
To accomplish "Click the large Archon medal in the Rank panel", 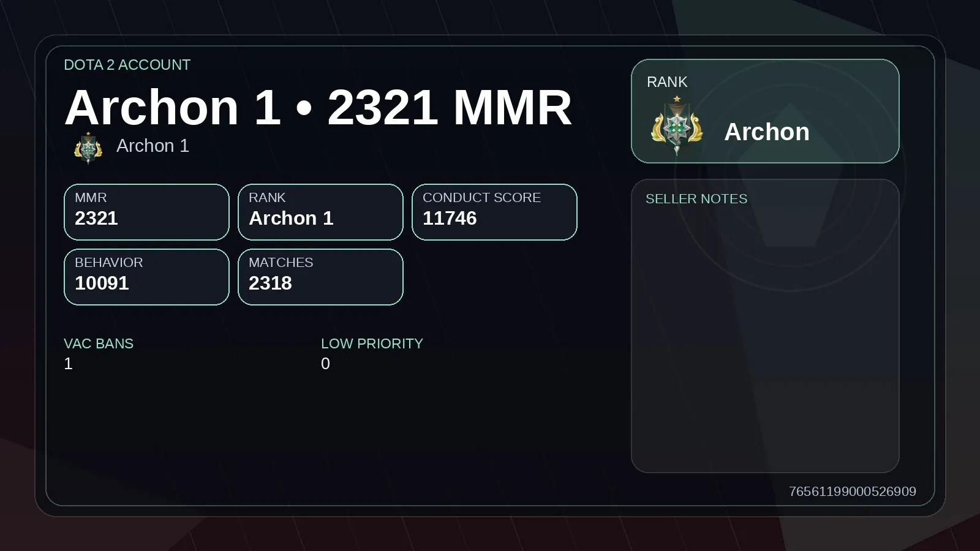I will pos(677,126).
